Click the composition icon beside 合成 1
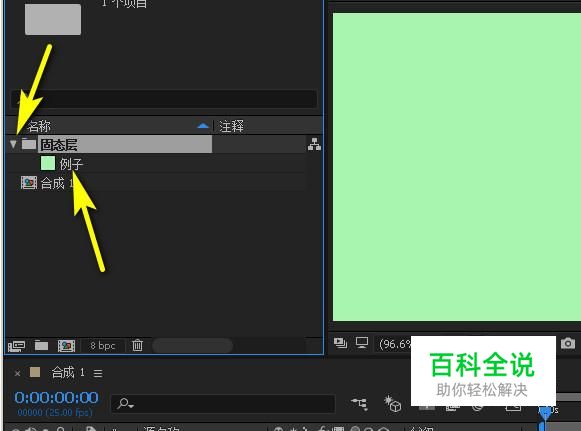This screenshot has height=431, width=581. coord(29,183)
